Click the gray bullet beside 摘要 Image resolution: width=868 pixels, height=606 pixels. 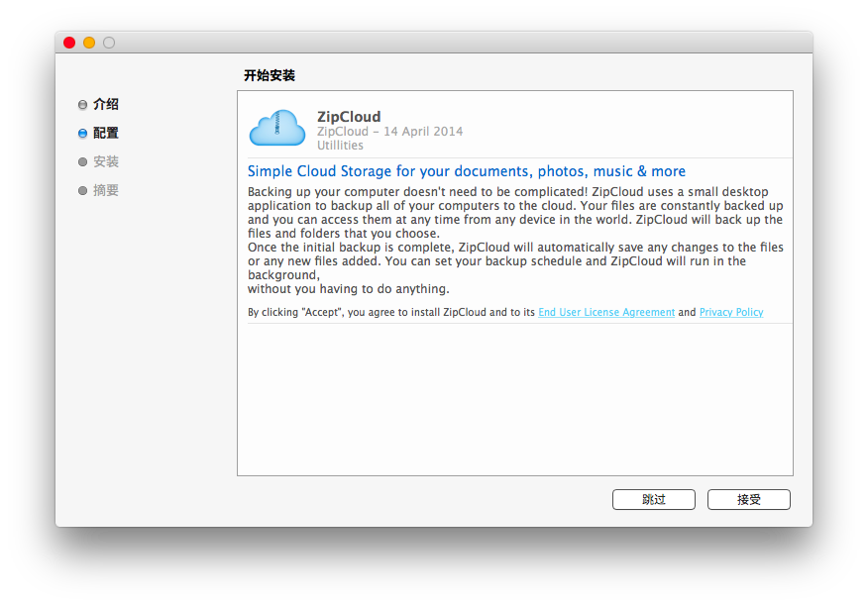[83, 191]
